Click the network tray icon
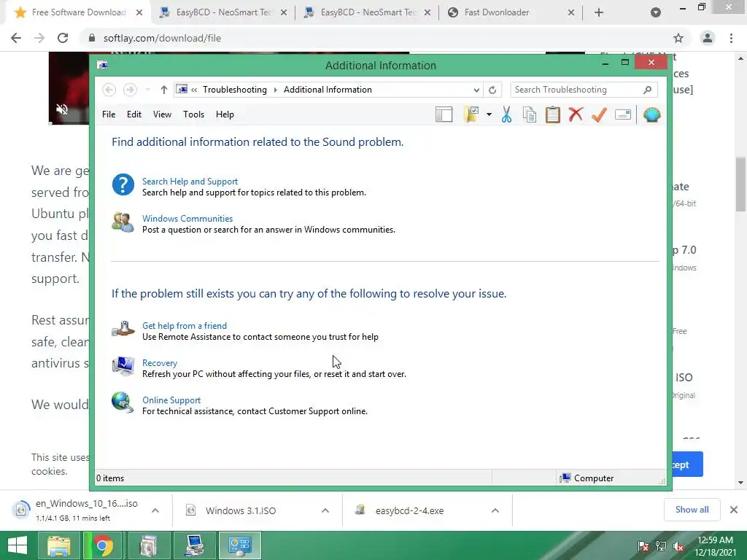 660,546
